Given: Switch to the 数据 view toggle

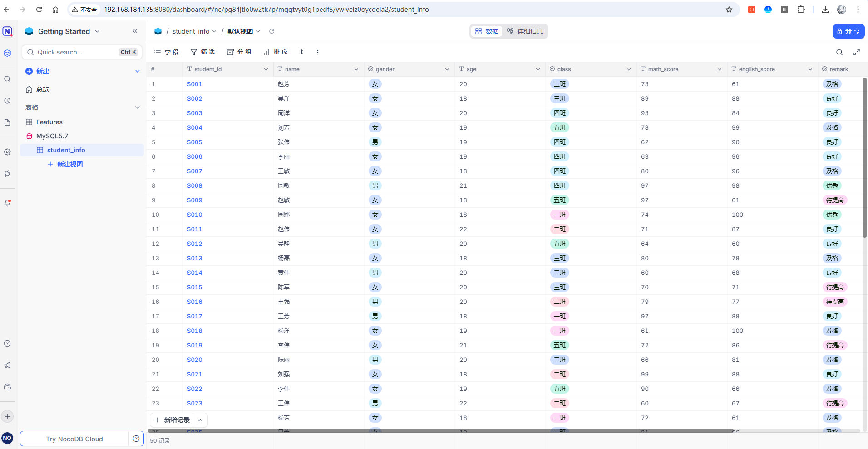Looking at the screenshot, I should coord(487,31).
